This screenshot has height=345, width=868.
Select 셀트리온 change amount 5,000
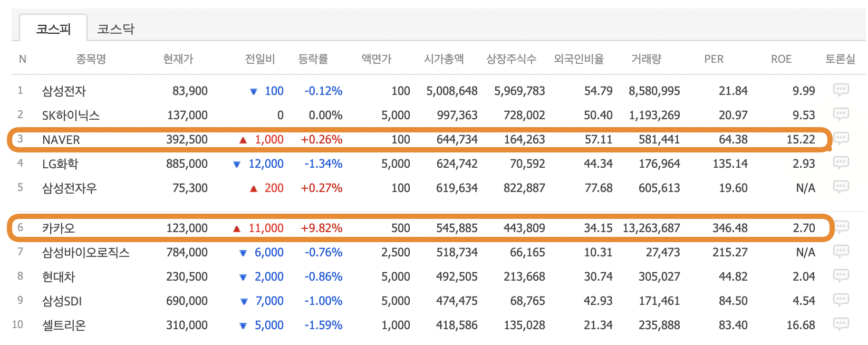tap(269, 325)
